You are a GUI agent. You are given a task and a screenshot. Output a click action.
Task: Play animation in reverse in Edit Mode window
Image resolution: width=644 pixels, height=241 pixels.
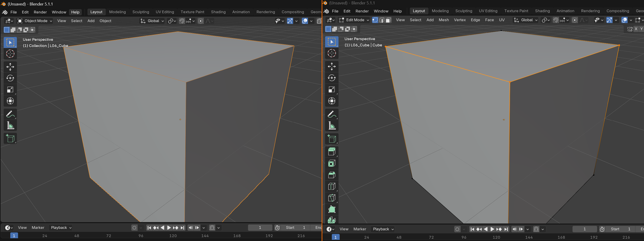click(486, 229)
